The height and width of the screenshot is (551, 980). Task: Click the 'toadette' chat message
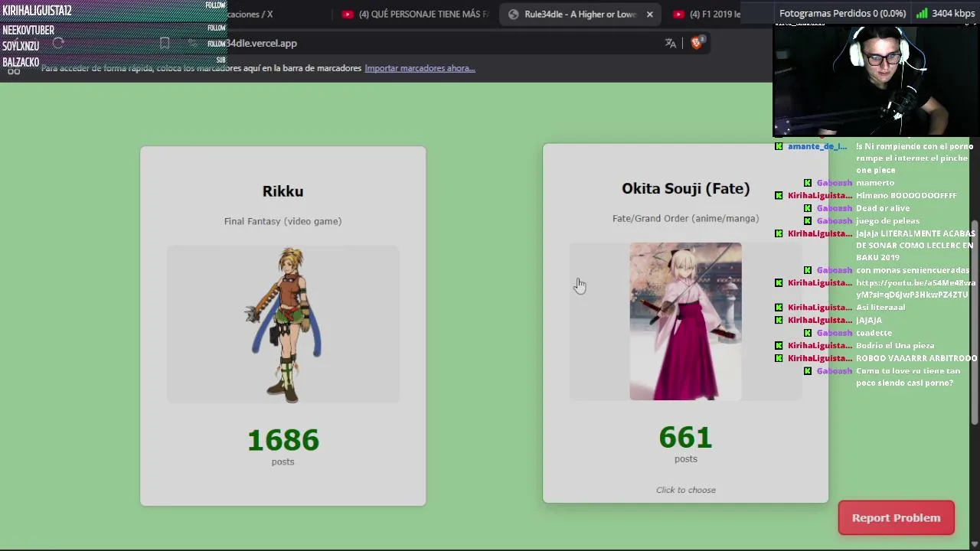[x=874, y=333]
